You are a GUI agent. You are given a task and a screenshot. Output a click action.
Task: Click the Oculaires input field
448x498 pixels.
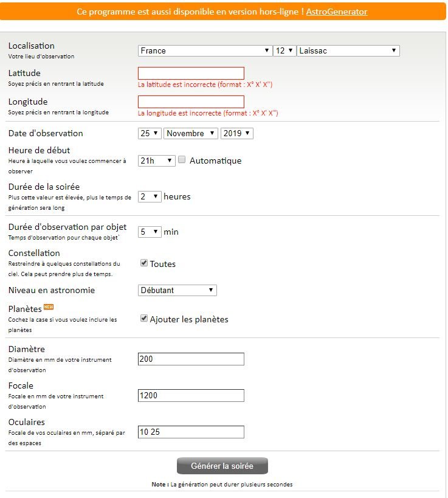pos(191,432)
